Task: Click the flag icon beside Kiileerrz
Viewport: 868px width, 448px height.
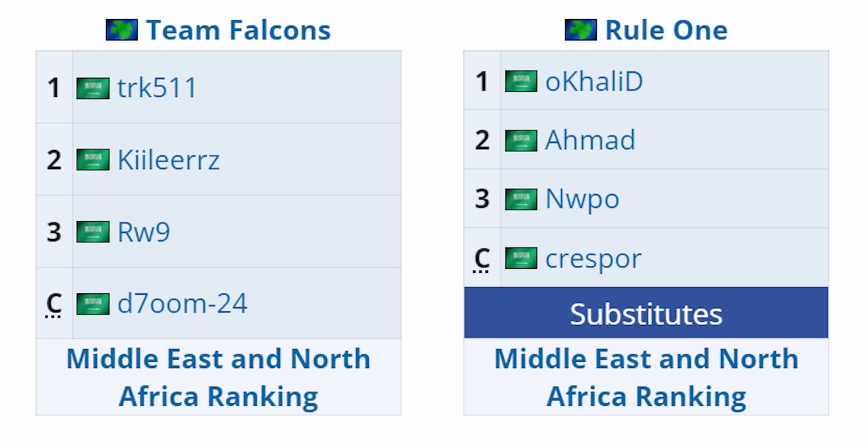Action: tap(93, 160)
